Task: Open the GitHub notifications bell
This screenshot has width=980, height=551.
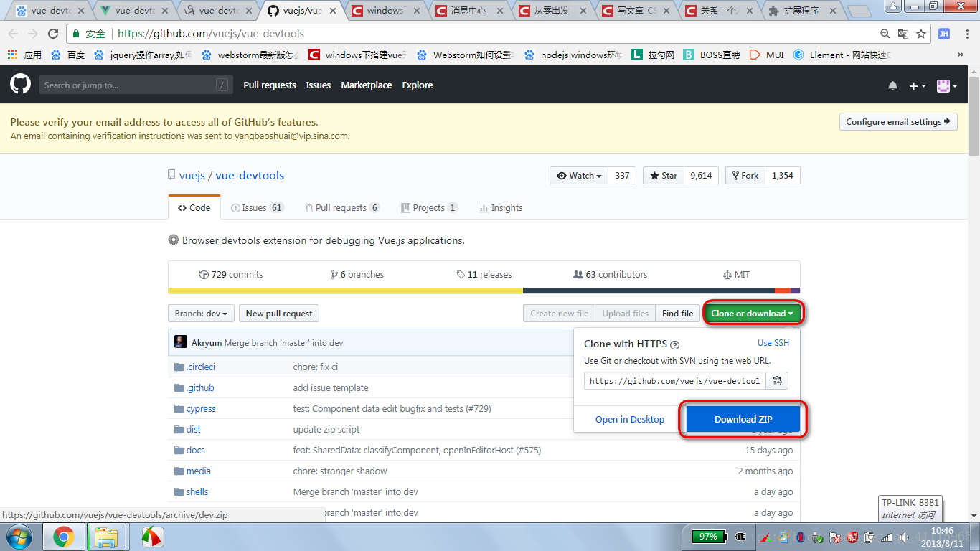Action: point(892,85)
